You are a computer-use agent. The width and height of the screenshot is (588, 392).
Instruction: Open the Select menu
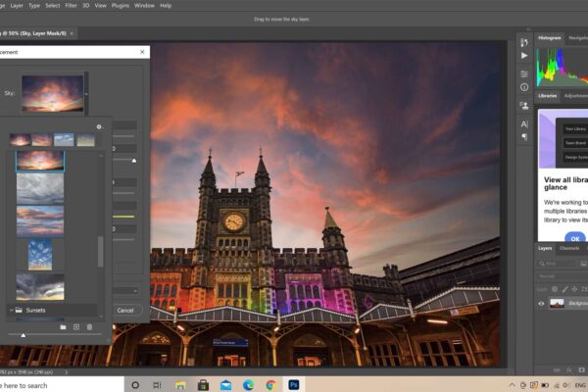pyautogui.click(x=53, y=6)
